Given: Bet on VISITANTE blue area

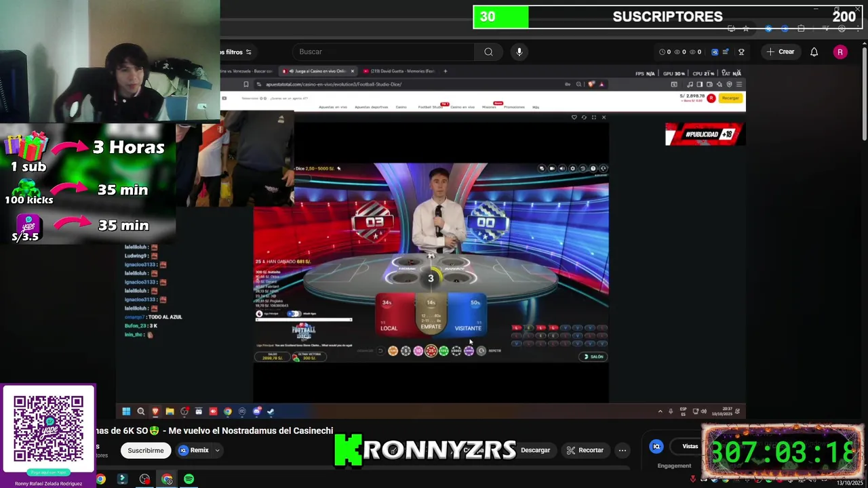Looking at the screenshot, I should pyautogui.click(x=467, y=314).
